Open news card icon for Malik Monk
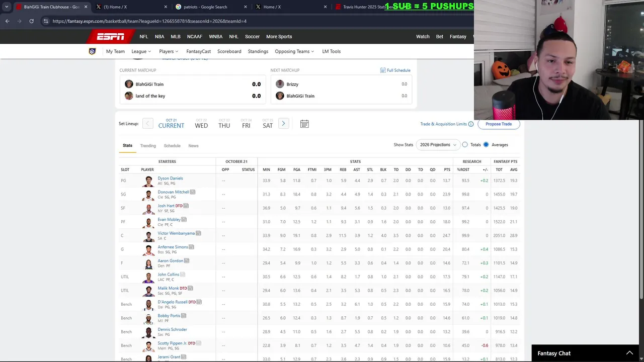Viewport: 644px width, 362px height. (x=190, y=288)
